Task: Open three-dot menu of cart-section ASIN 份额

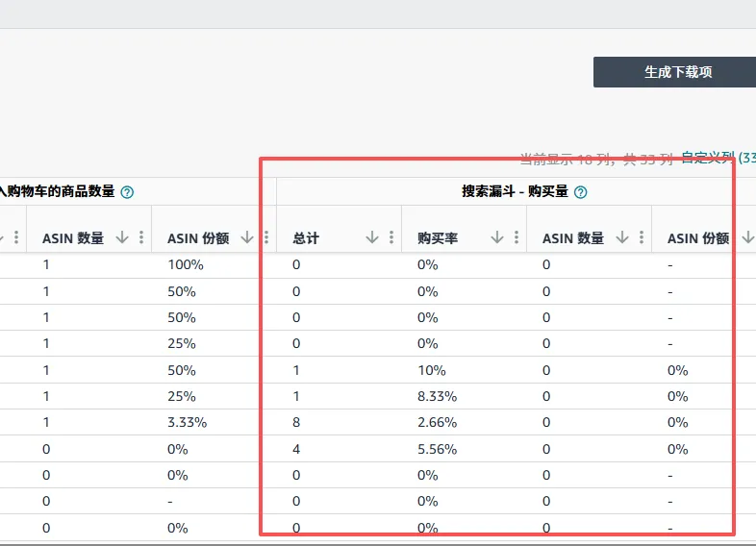Action: pyautogui.click(x=266, y=237)
